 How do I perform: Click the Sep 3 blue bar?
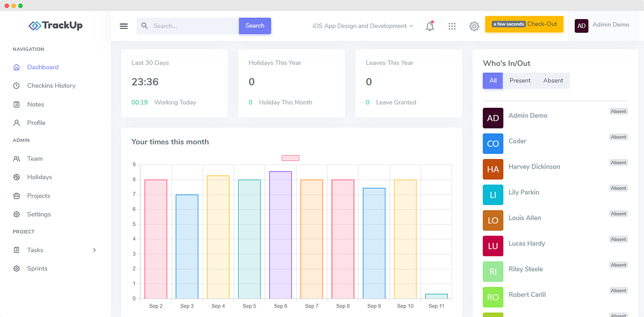click(187, 247)
